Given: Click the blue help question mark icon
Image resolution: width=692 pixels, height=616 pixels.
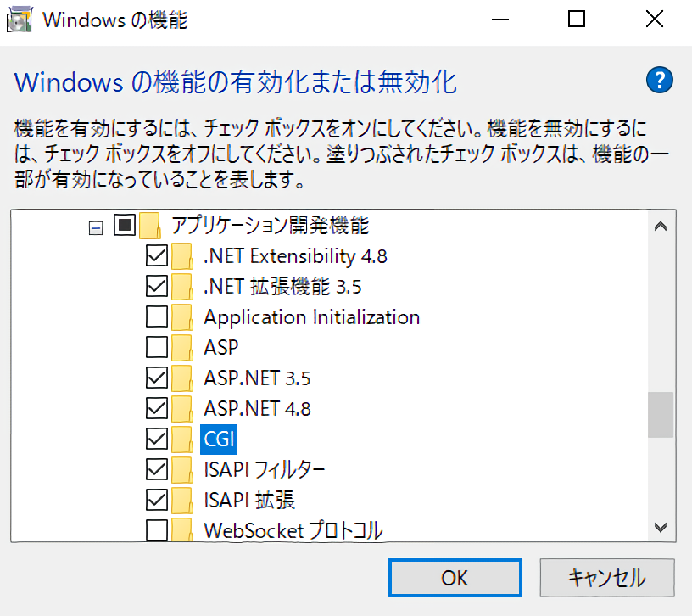Looking at the screenshot, I should 659,81.
